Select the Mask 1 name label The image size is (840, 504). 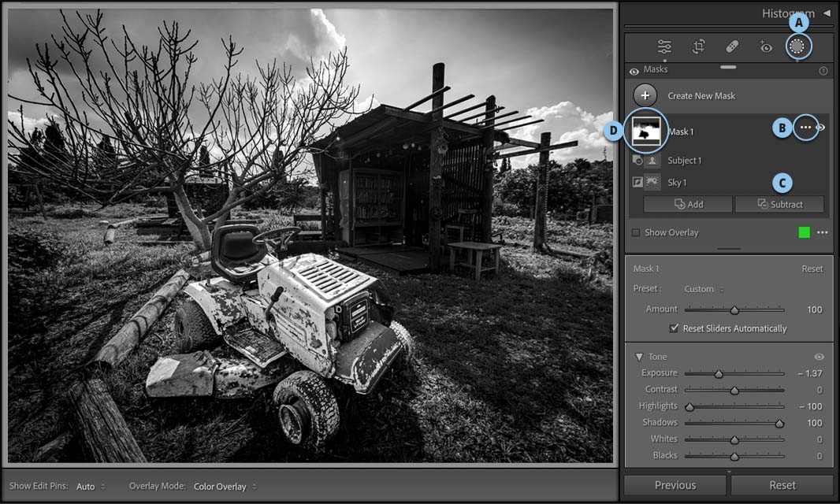681,132
